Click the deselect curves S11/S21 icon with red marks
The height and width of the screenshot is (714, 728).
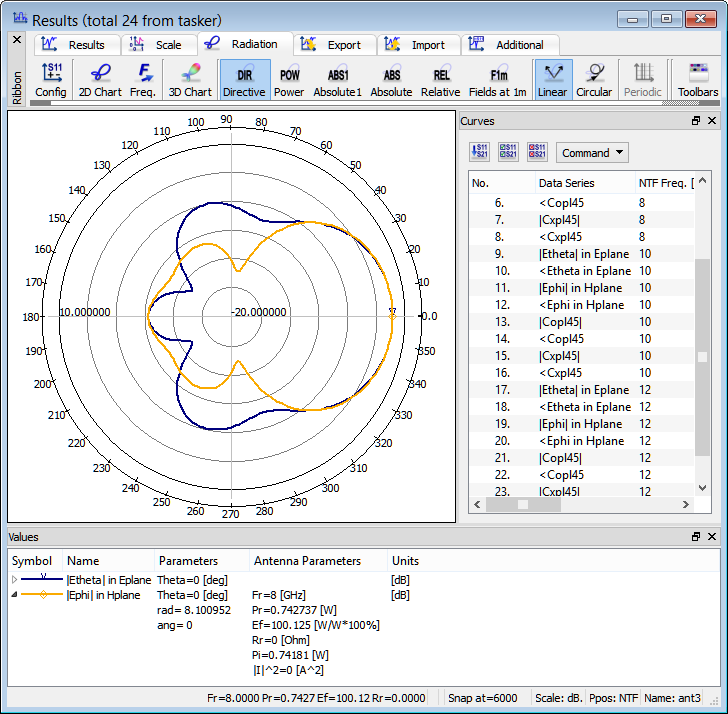[x=537, y=152]
